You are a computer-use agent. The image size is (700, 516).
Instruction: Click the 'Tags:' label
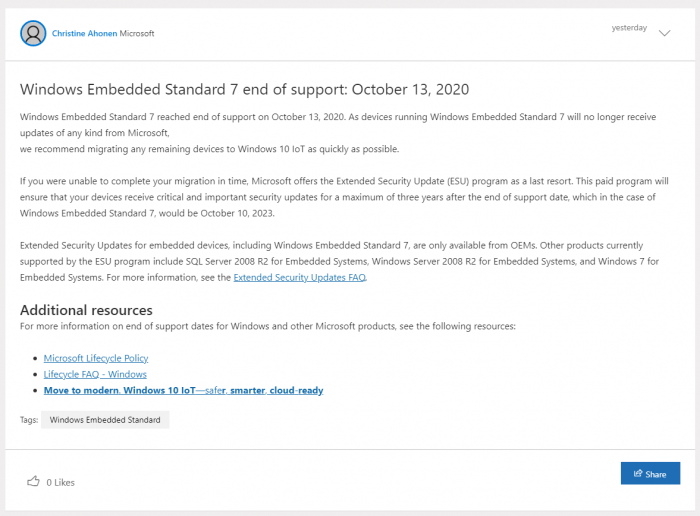point(29,420)
